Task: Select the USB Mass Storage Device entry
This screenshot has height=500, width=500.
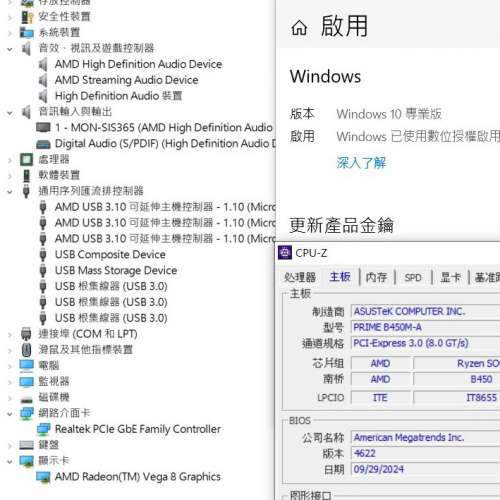Action: pyautogui.click(x=116, y=270)
